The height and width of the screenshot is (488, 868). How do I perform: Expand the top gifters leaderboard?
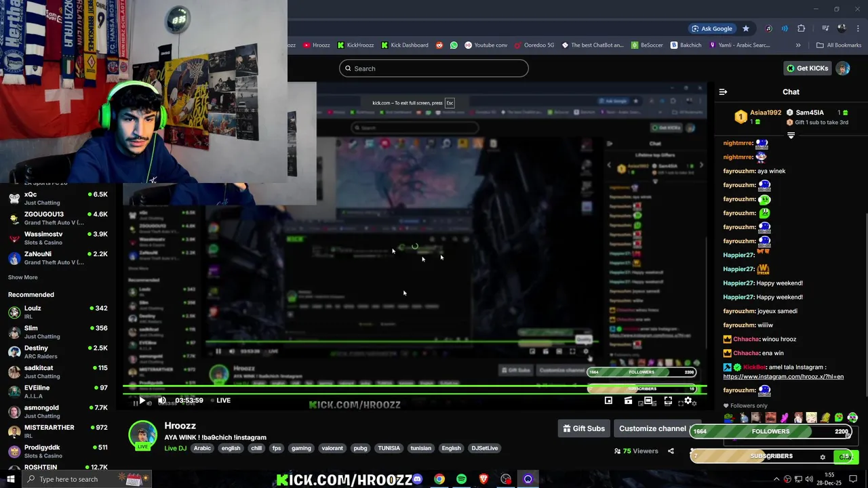click(x=791, y=136)
